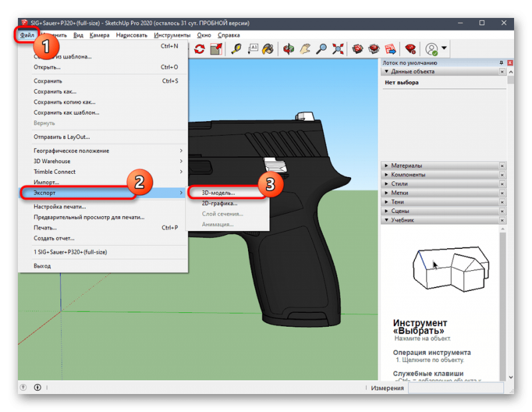Open the Географическое положение submenu

coord(103,151)
